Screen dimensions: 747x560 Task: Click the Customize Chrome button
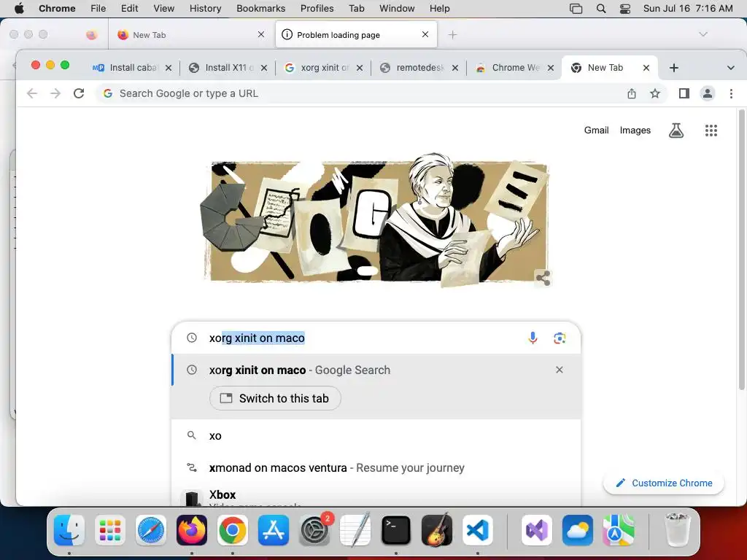point(664,483)
